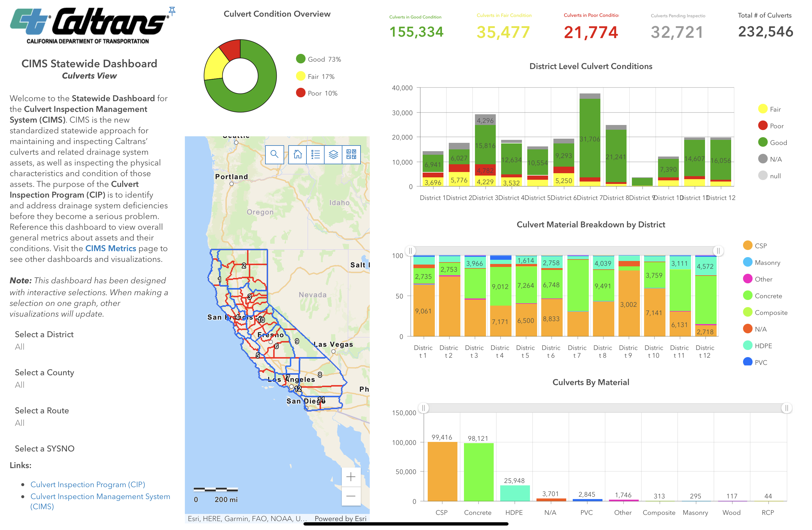The image size is (812, 530).
Task: Click the CSP bar in Culverts By Material
Action: pyautogui.click(x=442, y=471)
